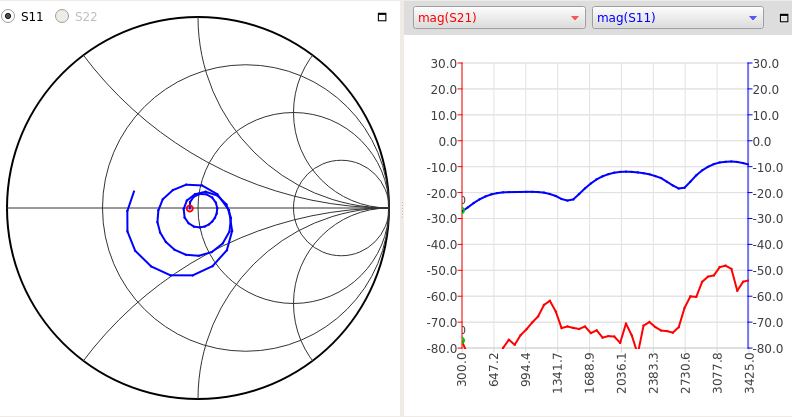The width and height of the screenshot is (792, 417).
Task: Select the disabled S22 radio button
Action: (62, 17)
